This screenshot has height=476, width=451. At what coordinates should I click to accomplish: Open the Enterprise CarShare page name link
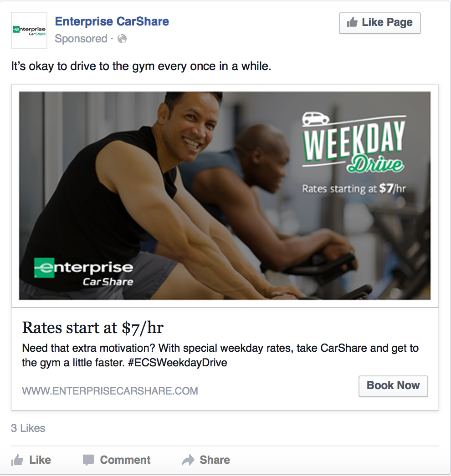coord(112,21)
